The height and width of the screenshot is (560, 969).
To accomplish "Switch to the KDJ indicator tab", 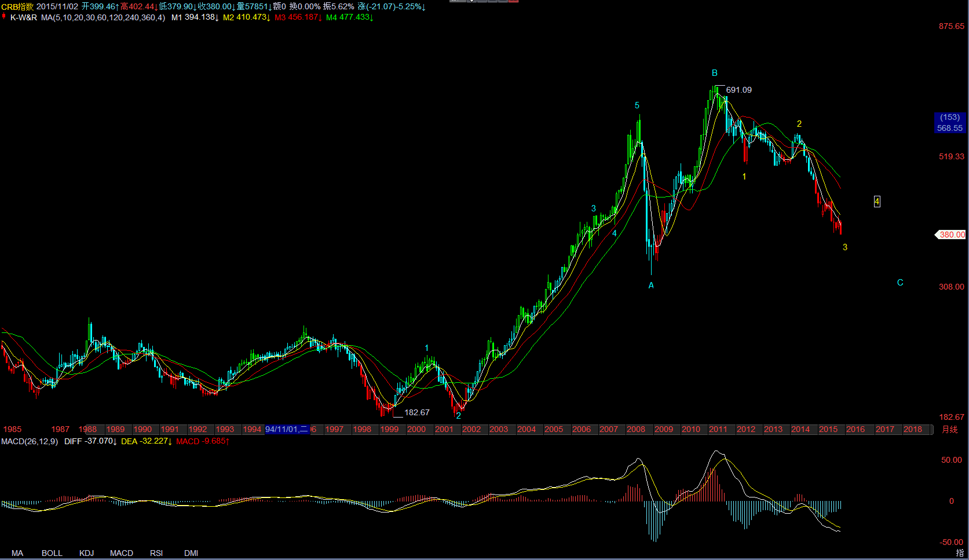I will [x=86, y=553].
